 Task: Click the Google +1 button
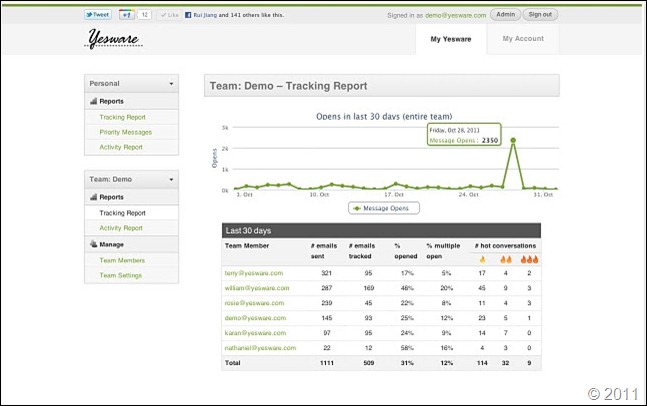[x=127, y=16]
